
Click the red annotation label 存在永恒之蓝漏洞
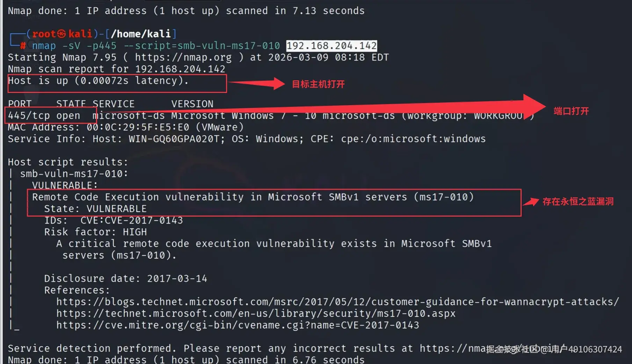click(578, 202)
